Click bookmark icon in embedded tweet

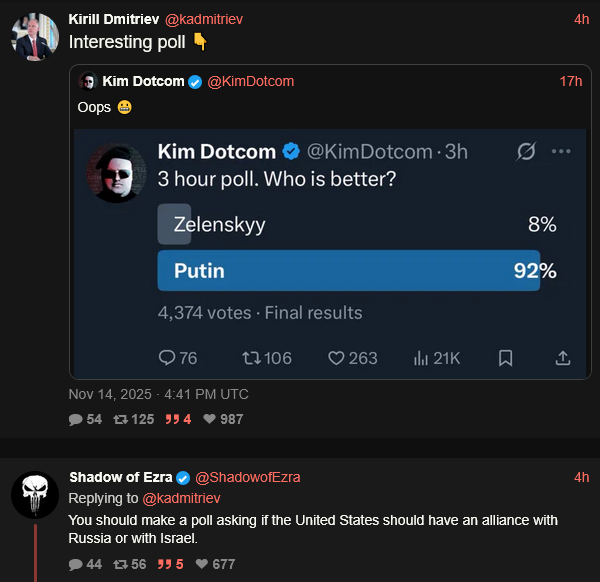[x=506, y=358]
